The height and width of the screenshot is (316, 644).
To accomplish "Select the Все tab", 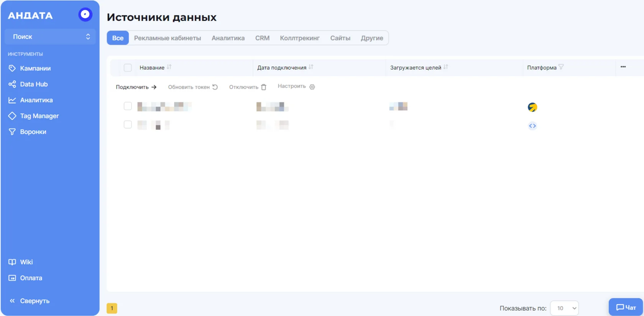I will point(118,38).
